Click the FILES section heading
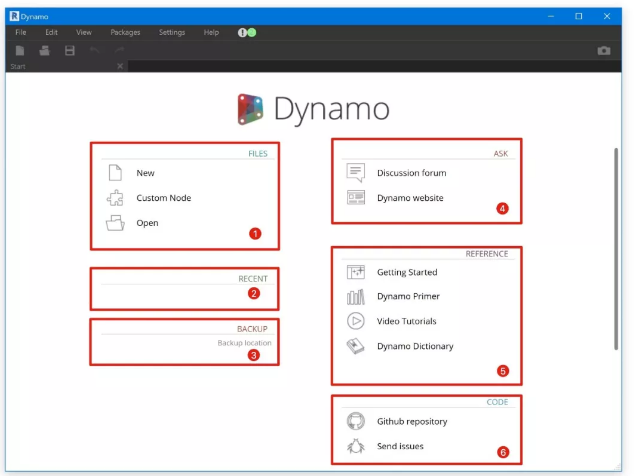 258,154
